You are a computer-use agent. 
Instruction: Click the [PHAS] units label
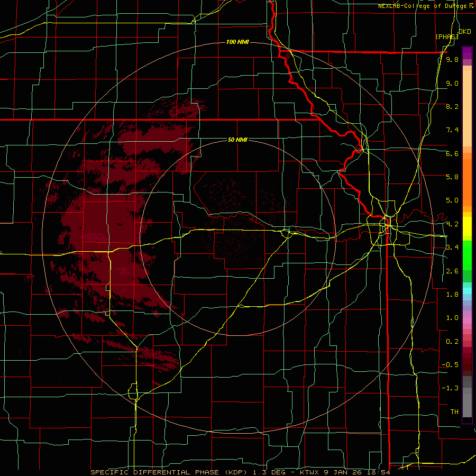pyautogui.click(x=446, y=36)
